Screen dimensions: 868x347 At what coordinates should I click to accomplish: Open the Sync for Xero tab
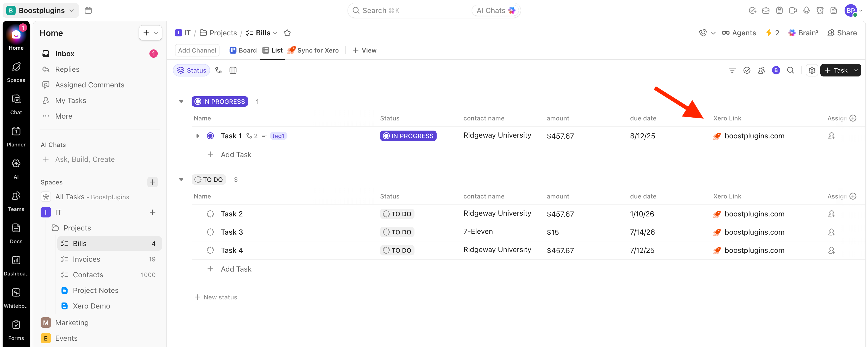pyautogui.click(x=313, y=50)
